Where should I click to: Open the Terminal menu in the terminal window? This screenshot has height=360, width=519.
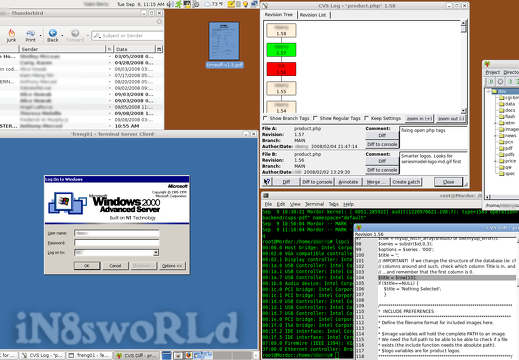click(314, 204)
